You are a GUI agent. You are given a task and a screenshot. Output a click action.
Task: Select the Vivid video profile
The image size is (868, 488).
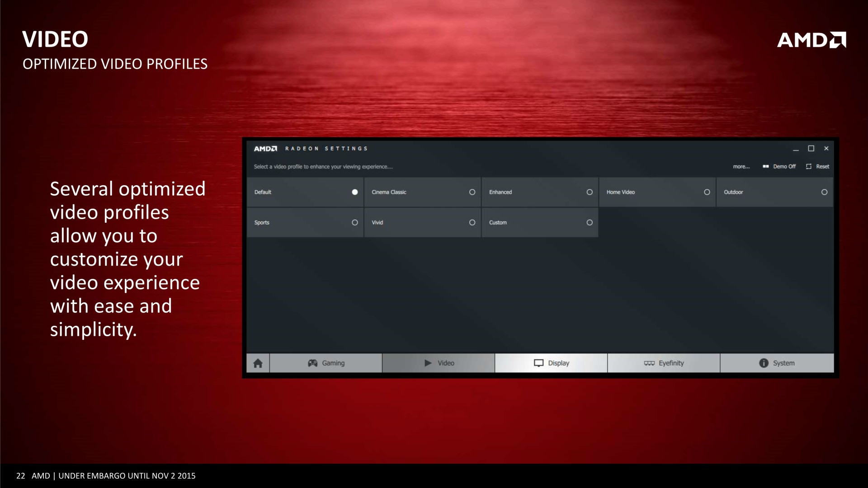point(472,222)
